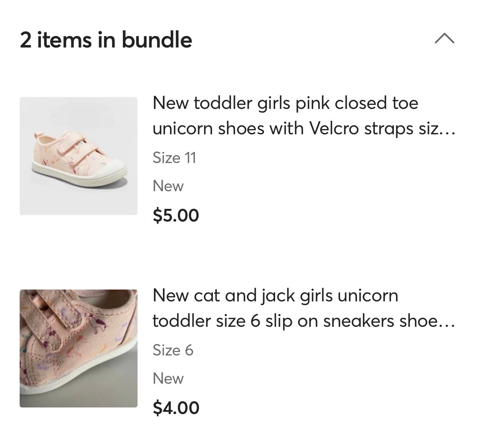This screenshot has height=448, width=479.
Task: Click the Size 6 label
Action: (x=173, y=350)
